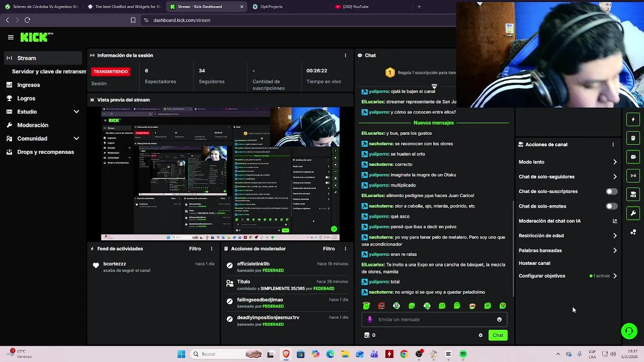Open session info three-dot menu

(x=345, y=55)
